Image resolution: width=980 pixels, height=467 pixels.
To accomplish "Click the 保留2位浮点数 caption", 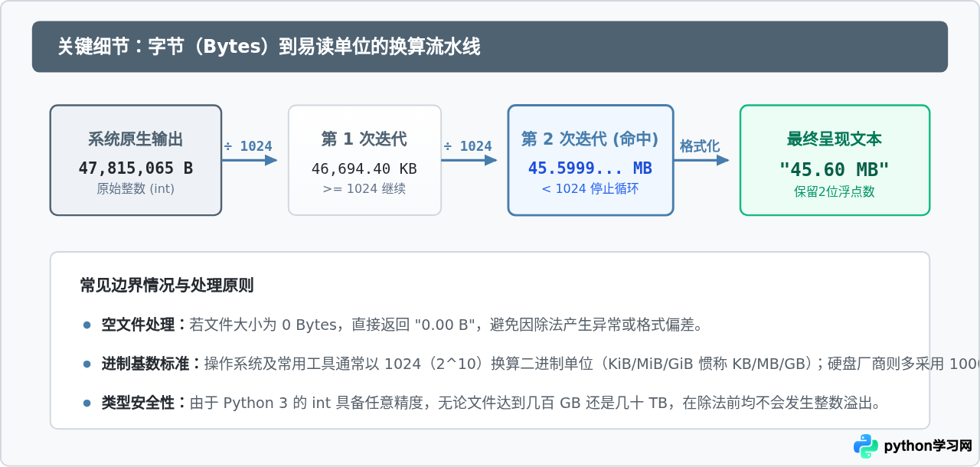I will [x=835, y=192].
